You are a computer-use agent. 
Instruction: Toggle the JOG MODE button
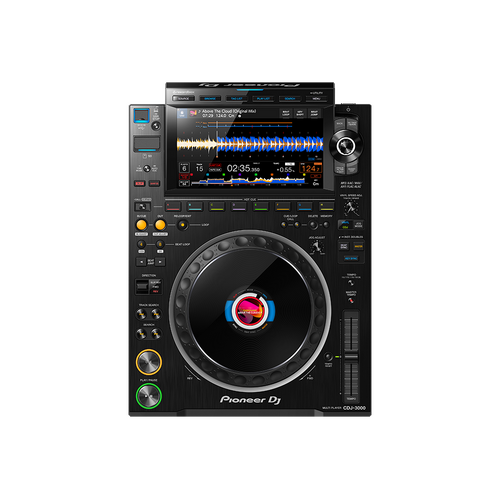click(x=358, y=225)
